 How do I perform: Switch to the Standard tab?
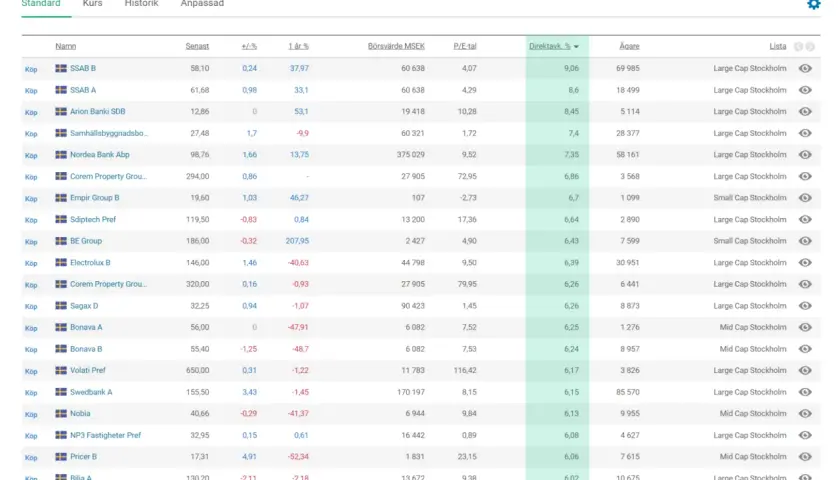41,4
